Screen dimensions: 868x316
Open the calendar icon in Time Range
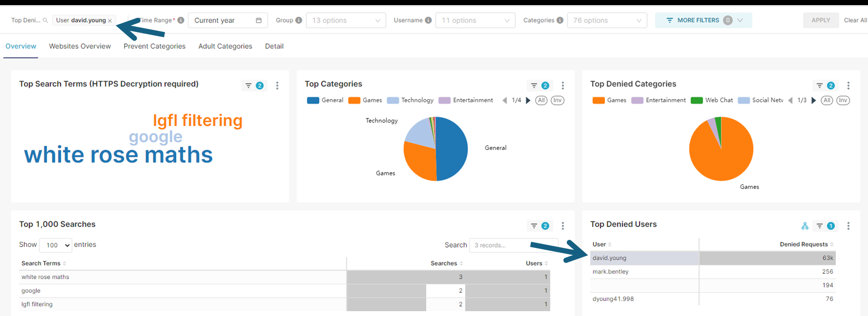259,20
